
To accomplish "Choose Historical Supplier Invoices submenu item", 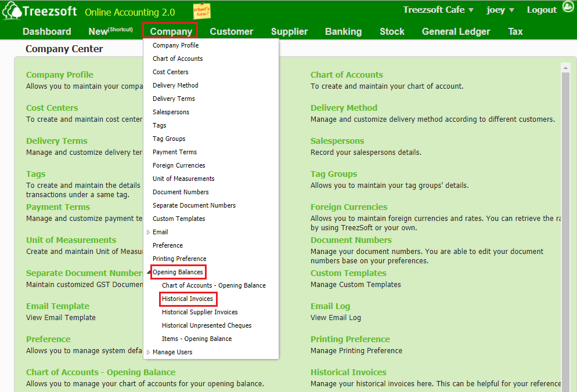I will click(200, 312).
